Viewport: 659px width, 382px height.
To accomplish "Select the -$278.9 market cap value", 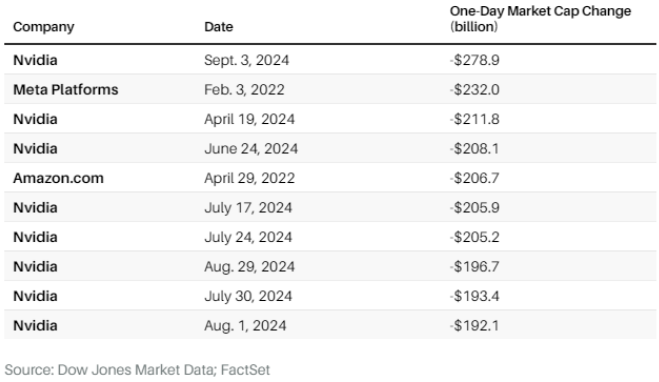I will (474, 60).
